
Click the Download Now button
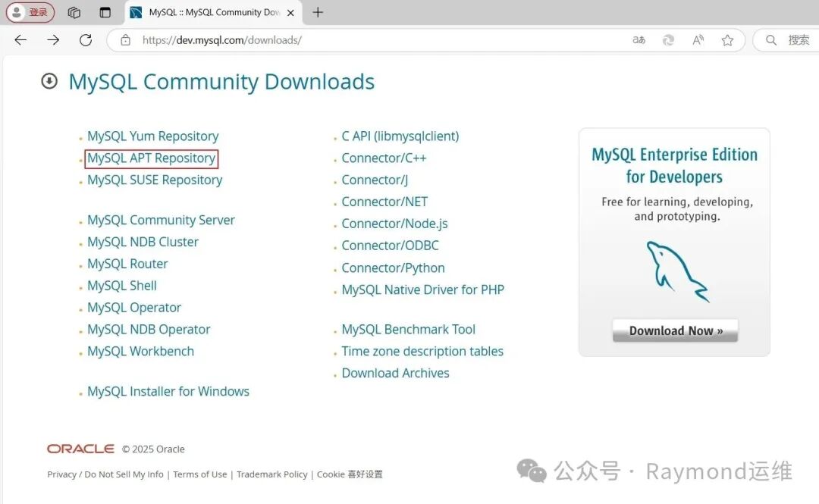pos(676,330)
